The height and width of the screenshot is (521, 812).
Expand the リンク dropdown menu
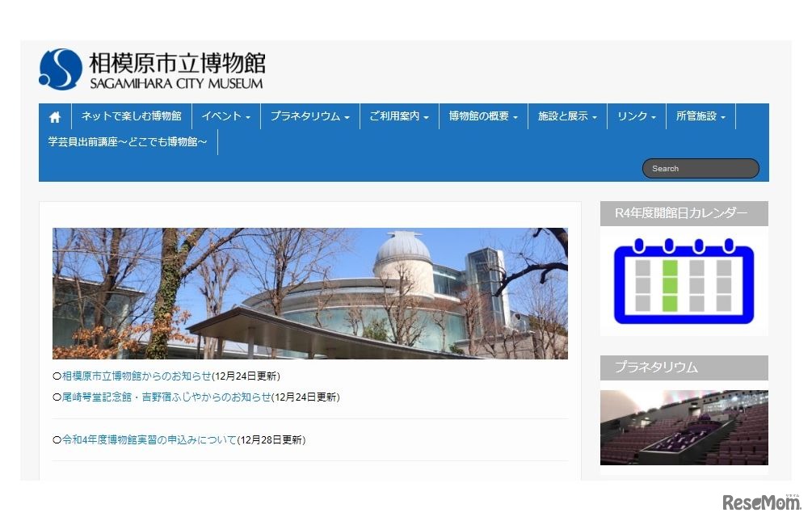(636, 116)
